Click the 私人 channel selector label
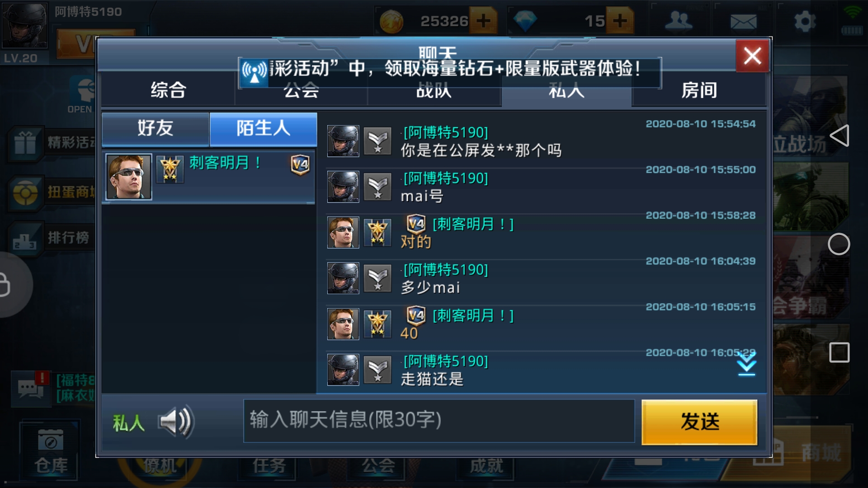The height and width of the screenshot is (488, 868). [129, 423]
